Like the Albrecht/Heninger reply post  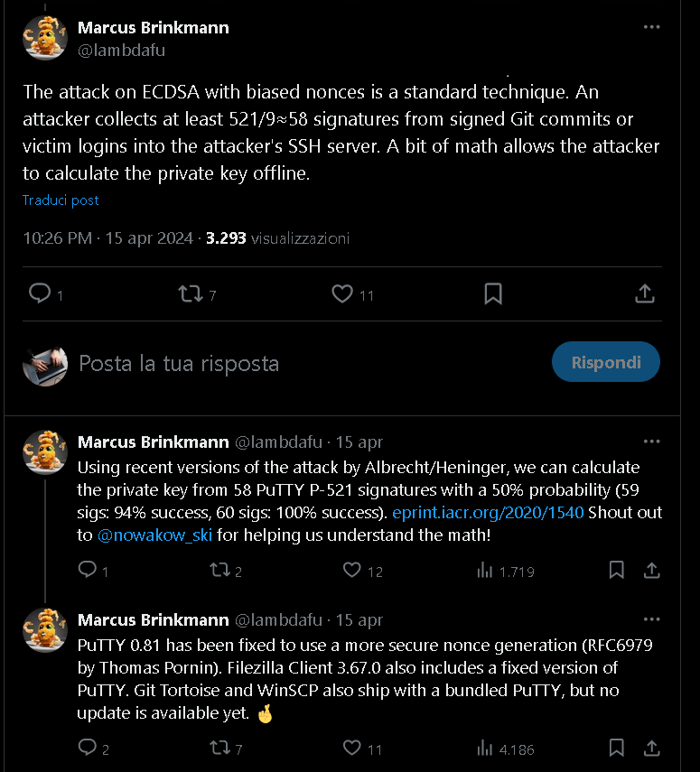[352, 570]
